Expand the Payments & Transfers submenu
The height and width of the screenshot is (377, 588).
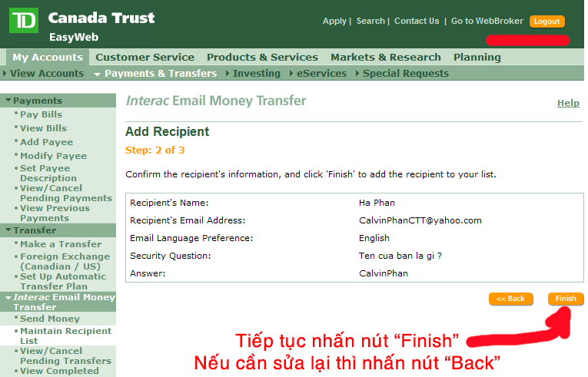(160, 74)
